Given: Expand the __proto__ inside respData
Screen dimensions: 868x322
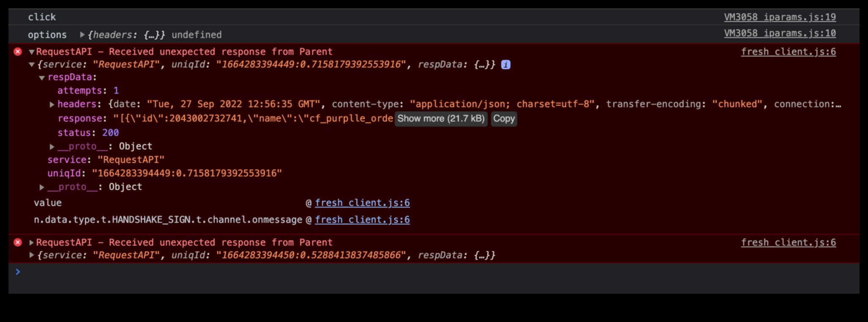Looking at the screenshot, I should 52,147.
